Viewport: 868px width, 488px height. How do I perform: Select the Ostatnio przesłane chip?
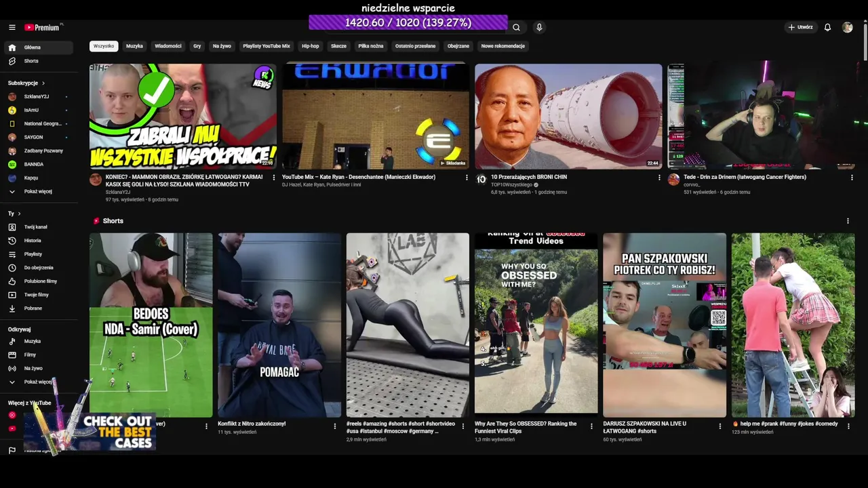point(416,46)
